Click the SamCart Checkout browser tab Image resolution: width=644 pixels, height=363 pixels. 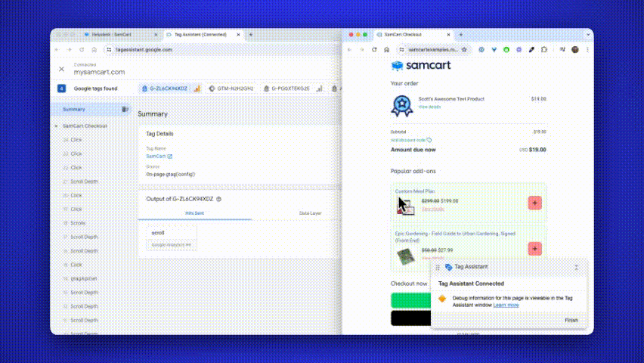(413, 35)
